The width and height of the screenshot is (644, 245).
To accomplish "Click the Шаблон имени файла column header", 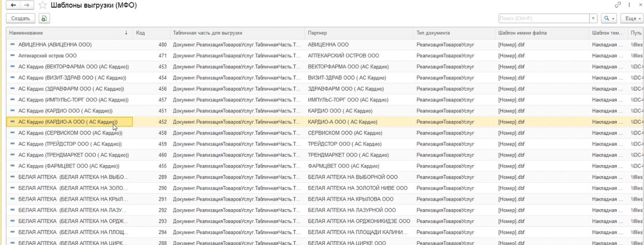I will click(x=541, y=33).
